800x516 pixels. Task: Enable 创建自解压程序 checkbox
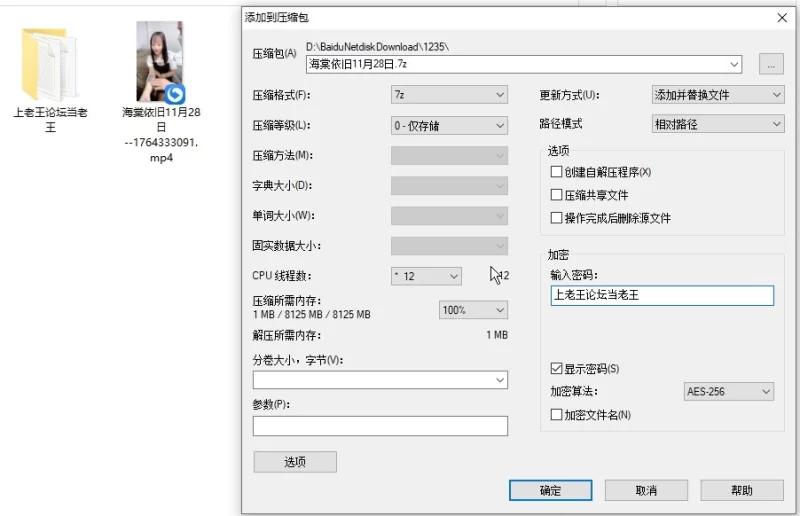[557, 172]
